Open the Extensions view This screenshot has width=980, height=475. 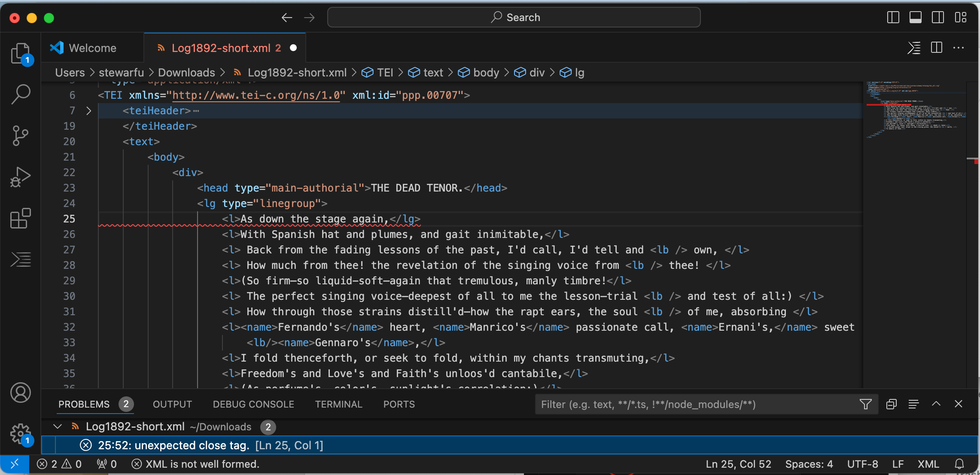20,218
